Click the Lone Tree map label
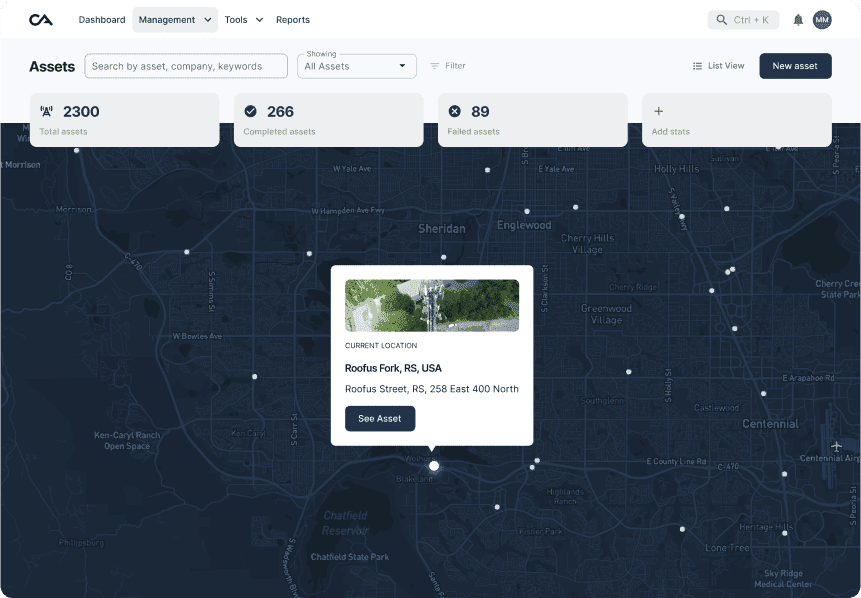Image resolution: width=861 pixels, height=598 pixels. pyautogui.click(x=727, y=547)
